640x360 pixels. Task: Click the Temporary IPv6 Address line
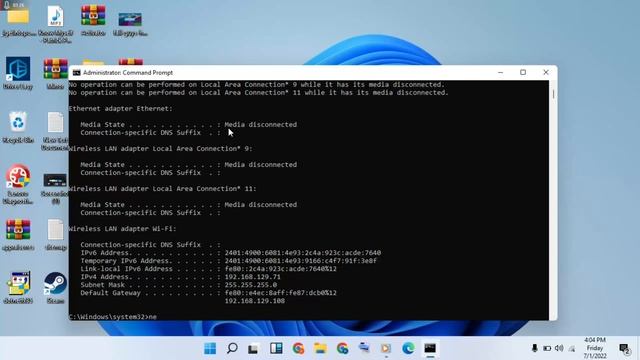coord(229,261)
